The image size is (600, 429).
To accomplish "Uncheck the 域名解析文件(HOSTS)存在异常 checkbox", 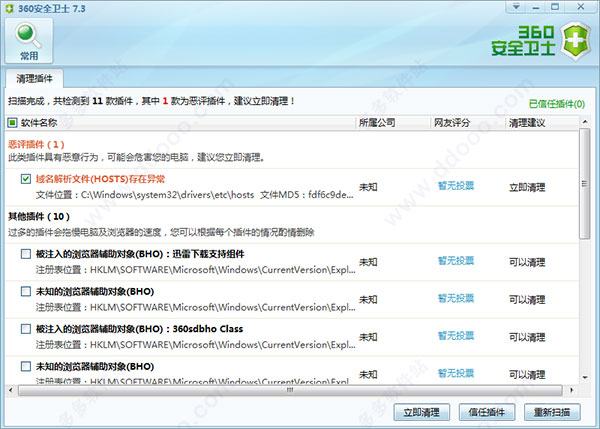I will click(26, 179).
